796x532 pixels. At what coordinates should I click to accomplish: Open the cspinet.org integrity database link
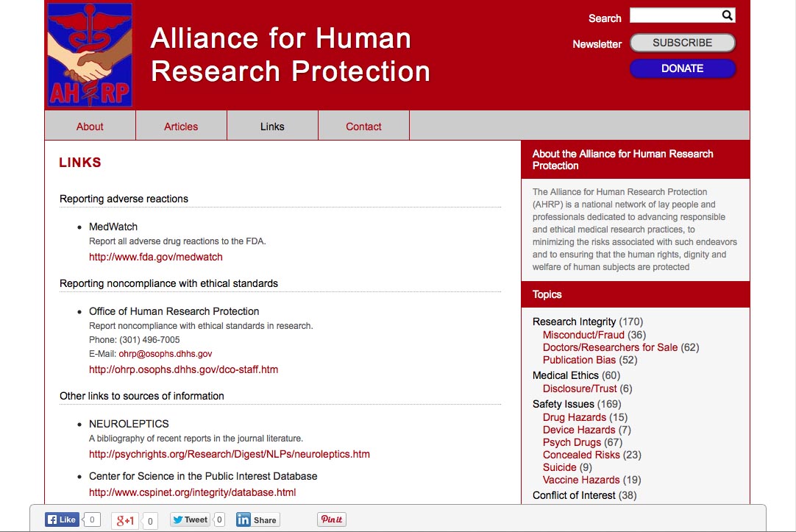coord(193,492)
